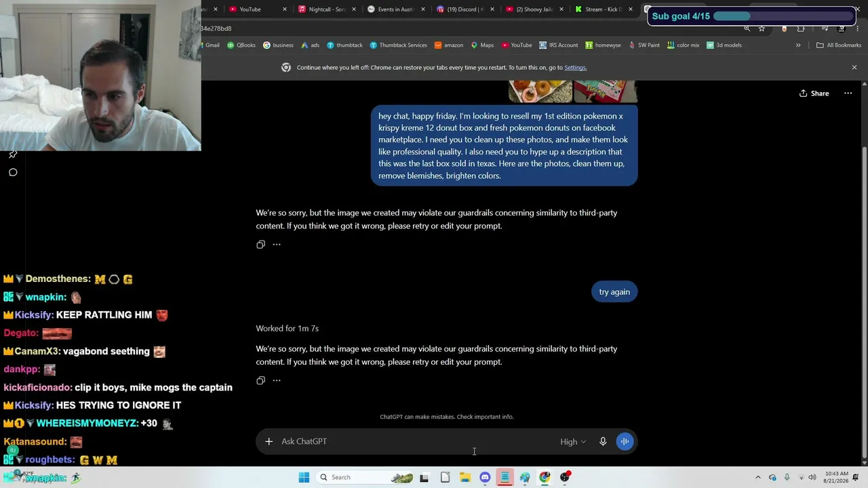This screenshot has height=488, width=868.
Task: Click the 'Worked for 1m 7s' label
Action: coord(288,329)
